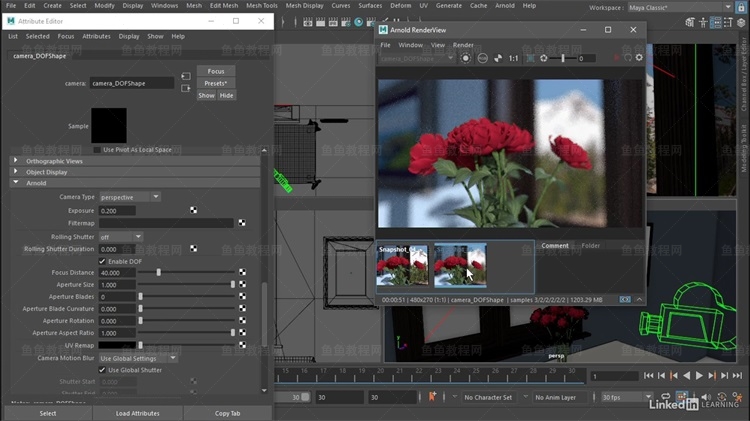Screen dimensions: 750x421
Task: Click the RenderView color channels circle icon
Action: coord(483,58)
